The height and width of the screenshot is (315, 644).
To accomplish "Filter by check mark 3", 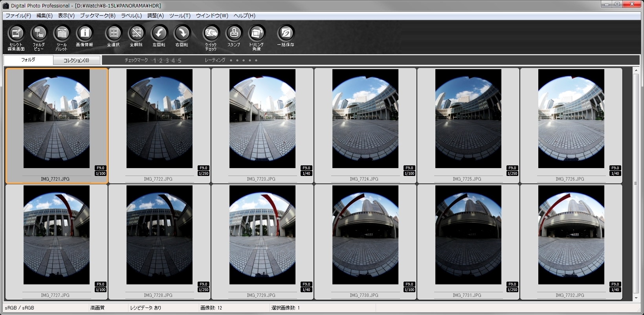I will click(167, 60).
